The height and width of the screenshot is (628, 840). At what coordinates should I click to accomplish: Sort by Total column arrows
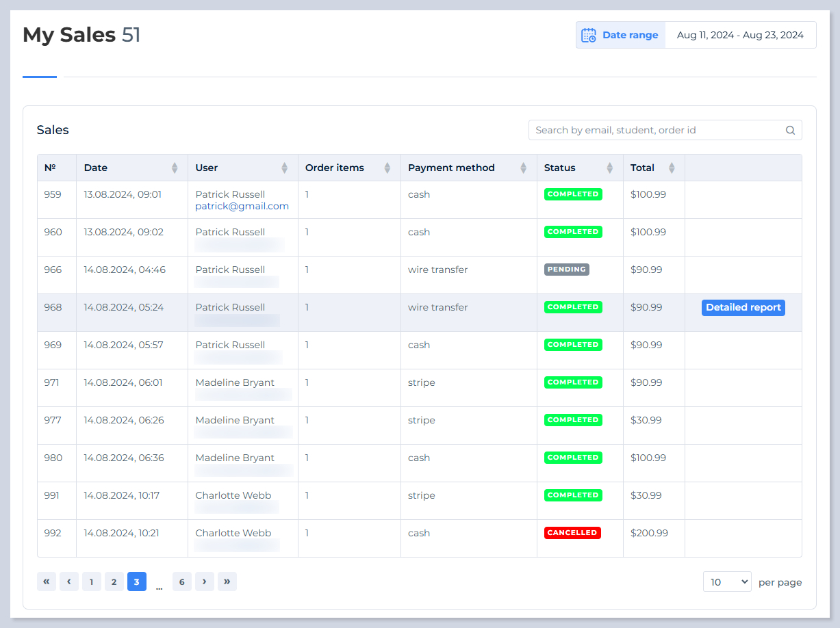tap(672, 168)
